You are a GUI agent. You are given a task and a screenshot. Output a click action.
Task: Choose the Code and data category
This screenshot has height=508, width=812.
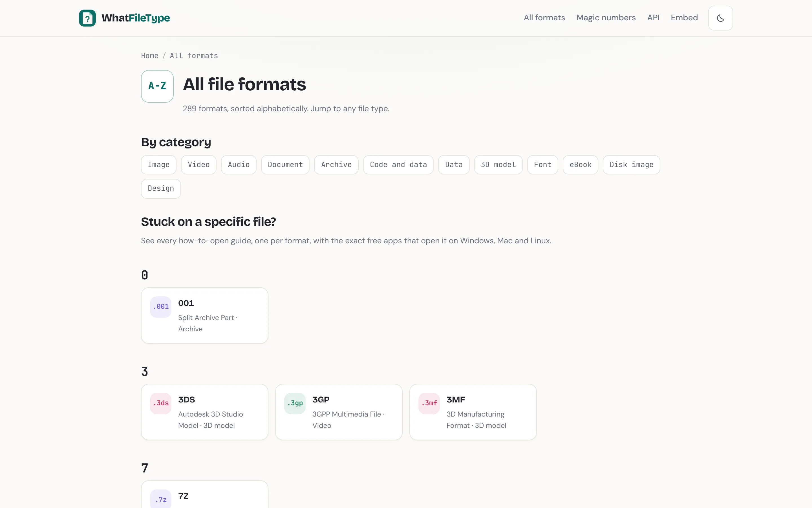click(398, 165)
